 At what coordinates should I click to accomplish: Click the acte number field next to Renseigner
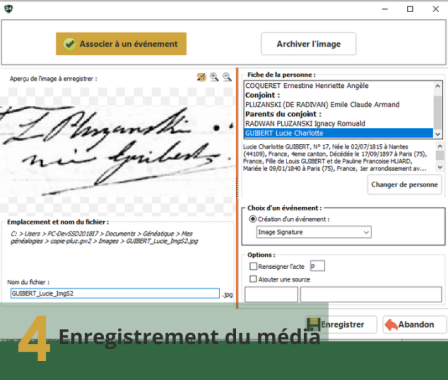click(x=317, y=266)
